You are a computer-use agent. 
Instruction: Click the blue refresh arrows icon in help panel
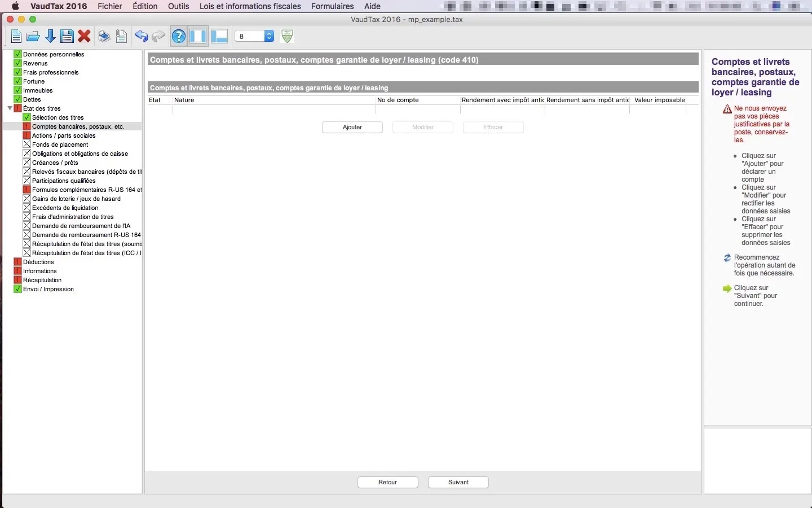(727, 258)
